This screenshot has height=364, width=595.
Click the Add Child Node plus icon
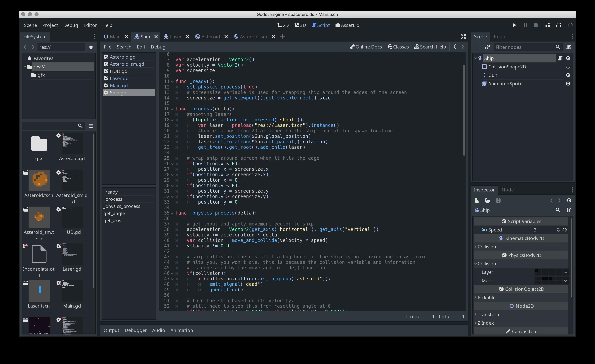pos(477,47)
